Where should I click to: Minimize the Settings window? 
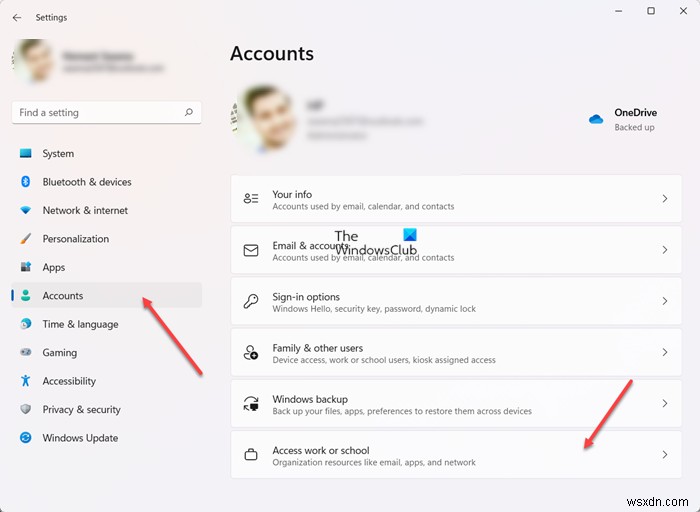point(618,11)
